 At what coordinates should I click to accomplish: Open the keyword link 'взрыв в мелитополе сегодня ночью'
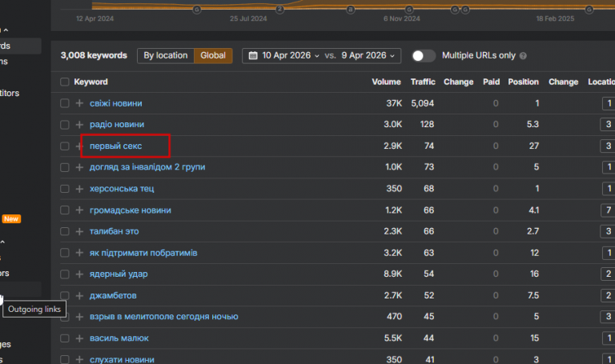[163, 317]
